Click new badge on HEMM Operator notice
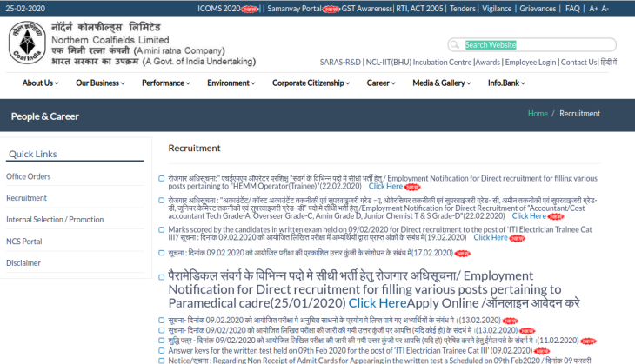This screenshot has width=635, height=364. pos(412,187)
